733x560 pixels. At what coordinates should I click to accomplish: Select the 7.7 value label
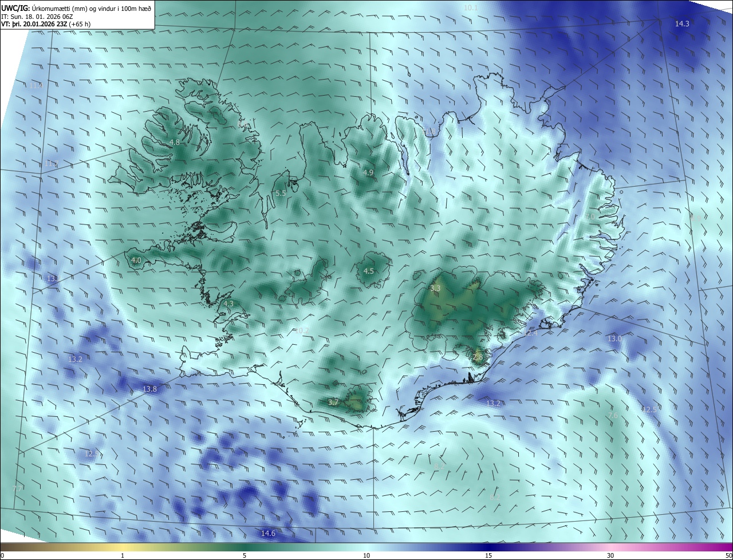17,488
